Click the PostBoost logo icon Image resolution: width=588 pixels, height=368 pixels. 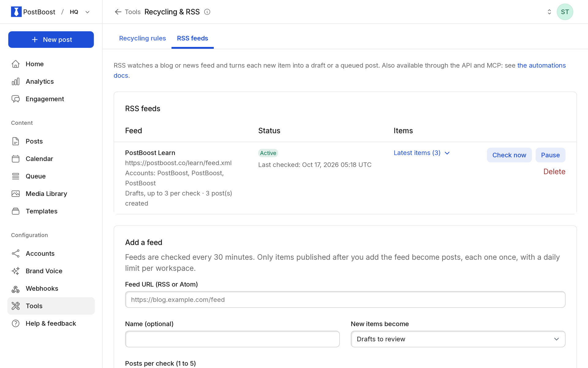(16, 12)
